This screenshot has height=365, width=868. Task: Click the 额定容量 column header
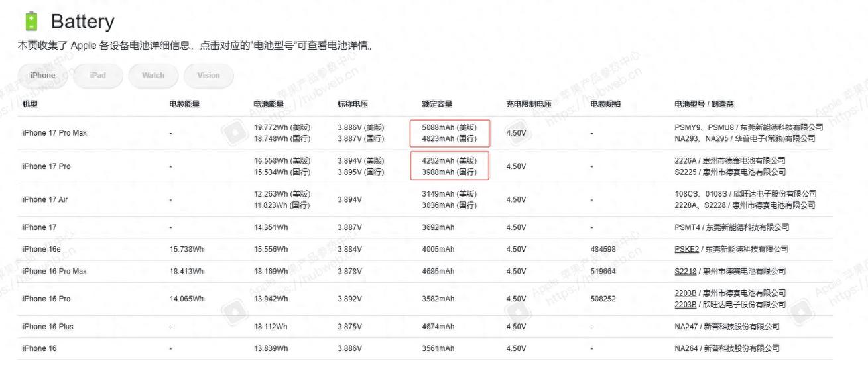pos(437,105)
